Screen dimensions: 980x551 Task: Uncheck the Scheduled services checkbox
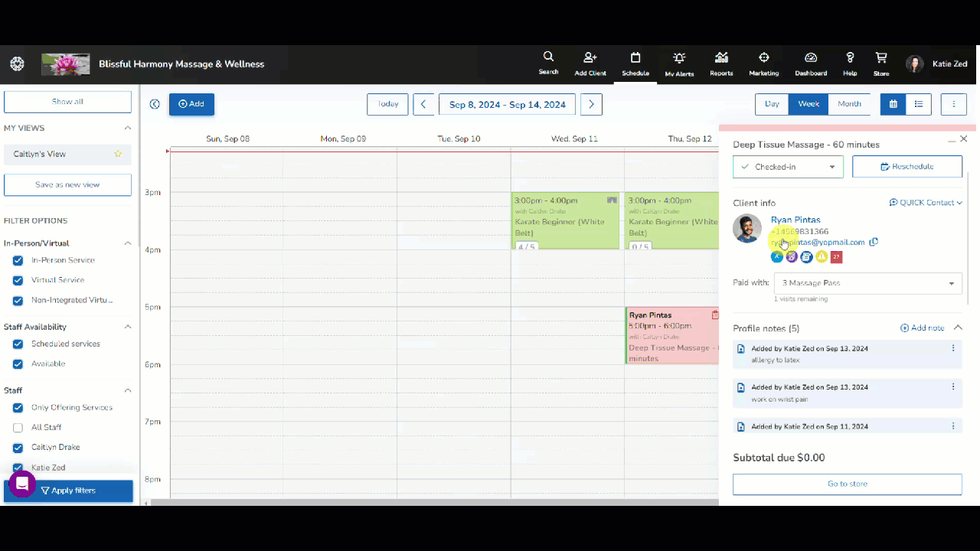[18, 344]
